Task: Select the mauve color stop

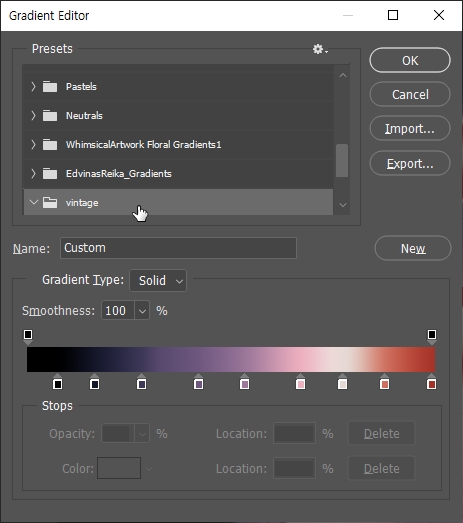Action: point(245,383)
